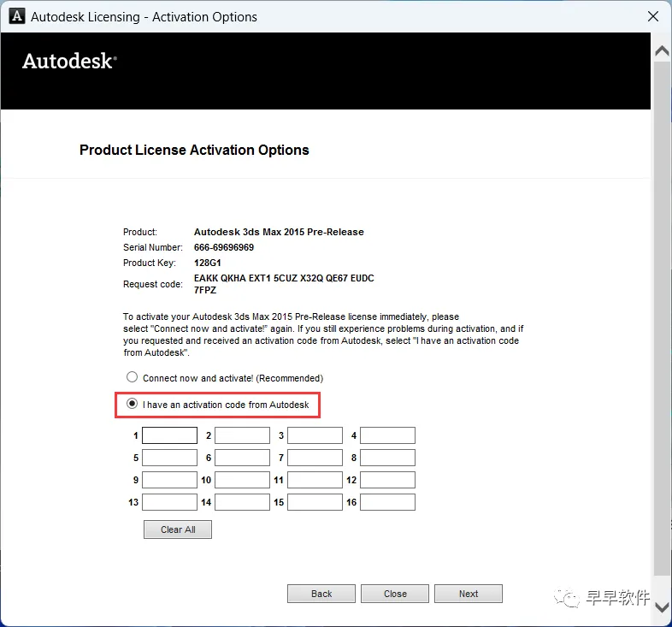Image resolution: width=672 pixels, height=627 pixels.
Task: Click the product key 128G1
Action: pos(208,263)
